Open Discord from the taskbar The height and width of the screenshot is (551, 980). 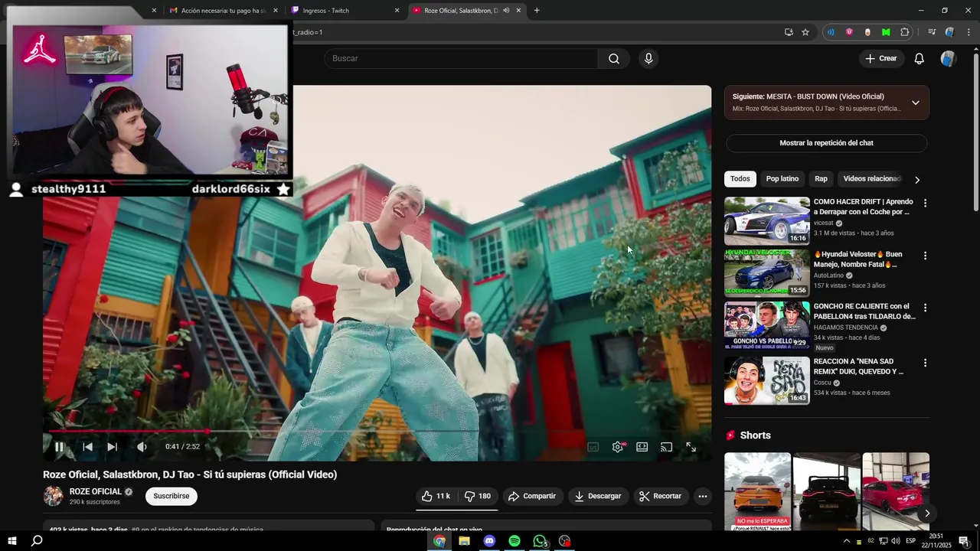489,541
